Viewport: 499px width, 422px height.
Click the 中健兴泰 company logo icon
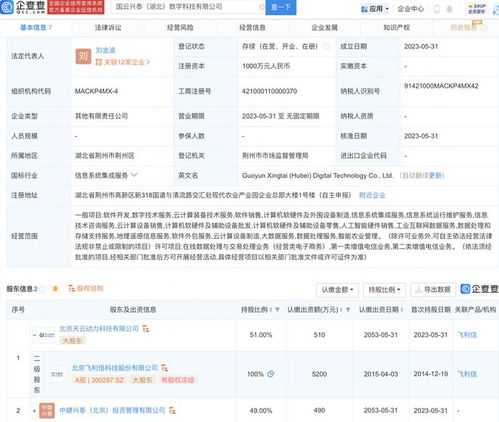tap(47, 410)
